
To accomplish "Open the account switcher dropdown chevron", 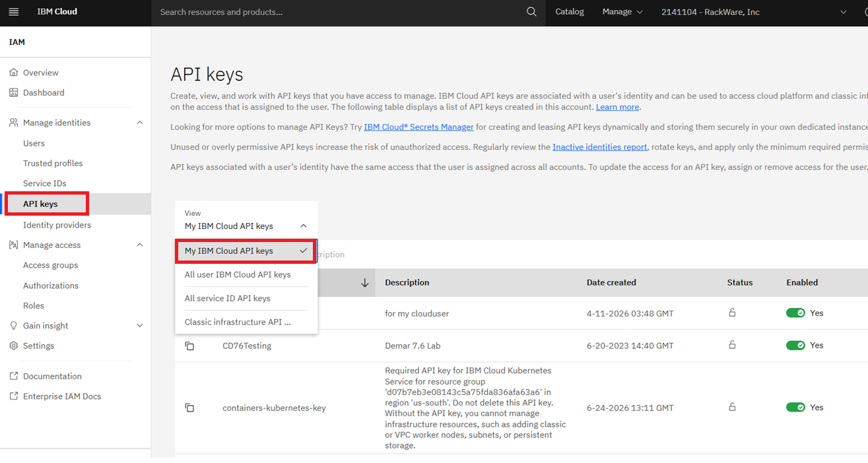I will pyautogui.click(x=844, y=12).
